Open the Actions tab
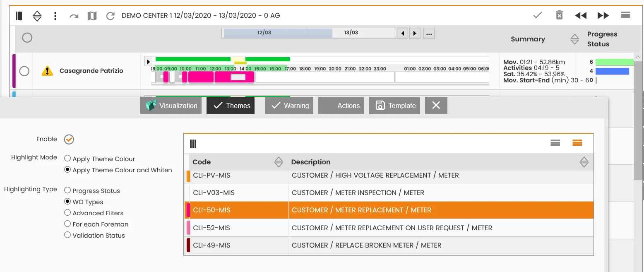Viewport: 644px width, 272px height. tap(341, 106)
